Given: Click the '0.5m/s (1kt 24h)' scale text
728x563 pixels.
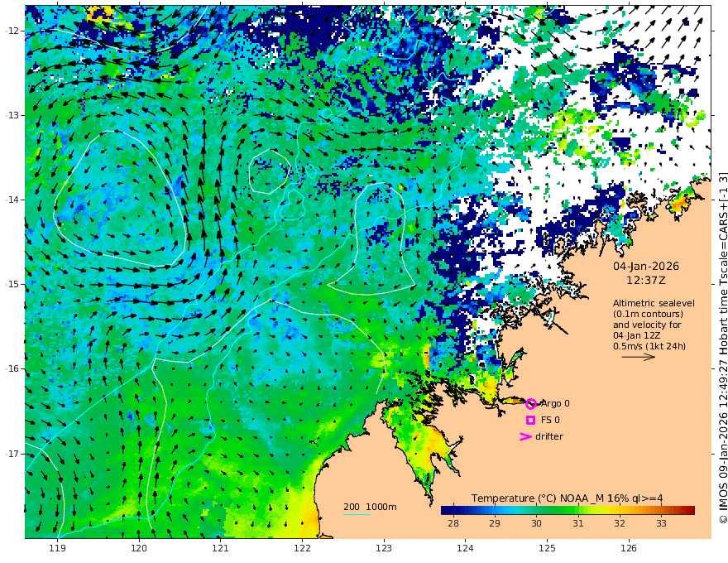Looking at the screenshot, I should point(649,346).
